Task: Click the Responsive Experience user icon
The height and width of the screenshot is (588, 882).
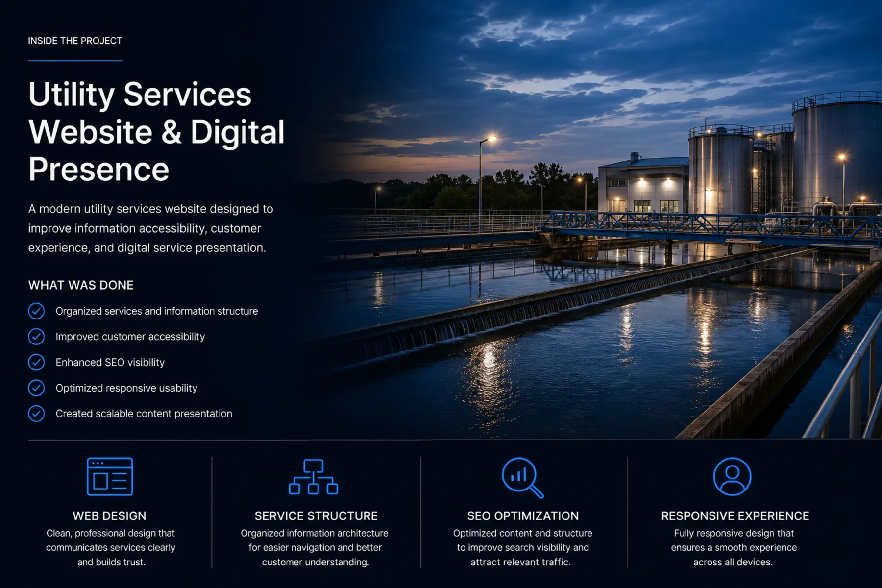Action: [732, 477]
